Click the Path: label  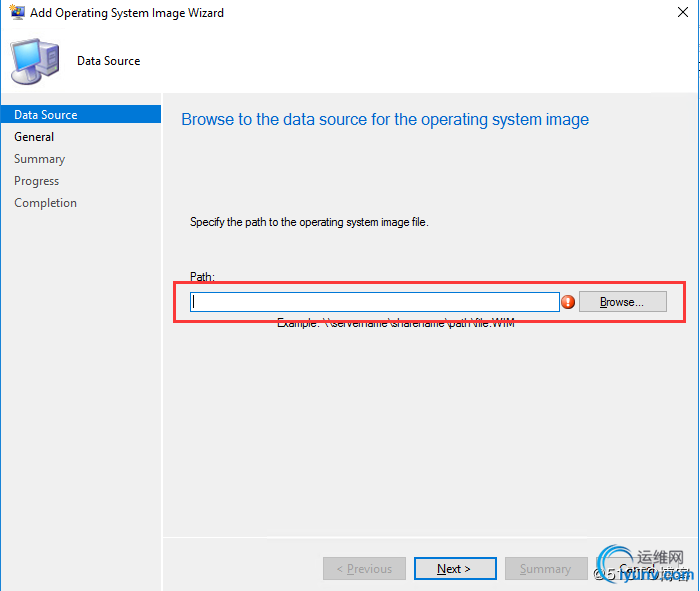coord(202,277)
